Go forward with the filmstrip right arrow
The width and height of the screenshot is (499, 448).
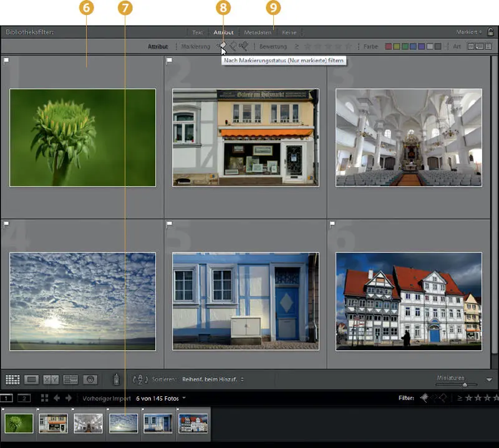69,398
